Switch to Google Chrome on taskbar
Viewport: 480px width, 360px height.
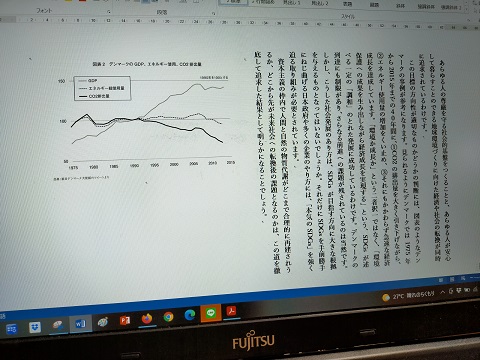coord(168,317)
